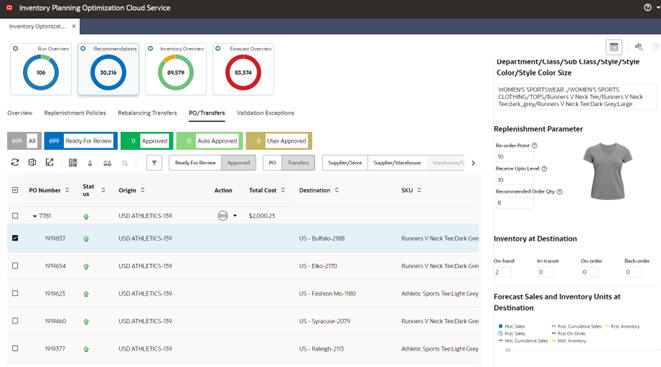This screenshot has width=661, height=367.
Task: Check the box for row 7781
Action: click(15, 216)
